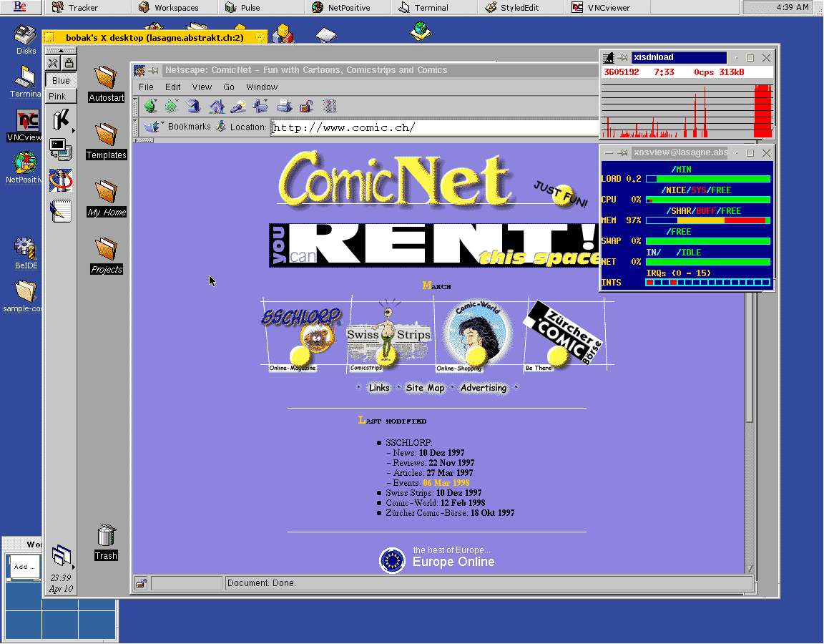Image resolution: width=824 pixels, height=644 pixels.
Task: Open Netscape's Search flashlight button
Action: coord(238,106)
